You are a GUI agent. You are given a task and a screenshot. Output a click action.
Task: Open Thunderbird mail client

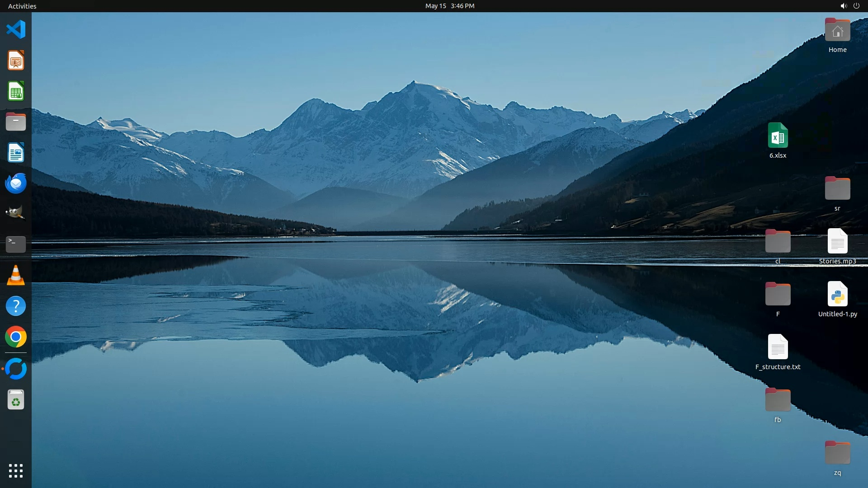coord(16,183)
